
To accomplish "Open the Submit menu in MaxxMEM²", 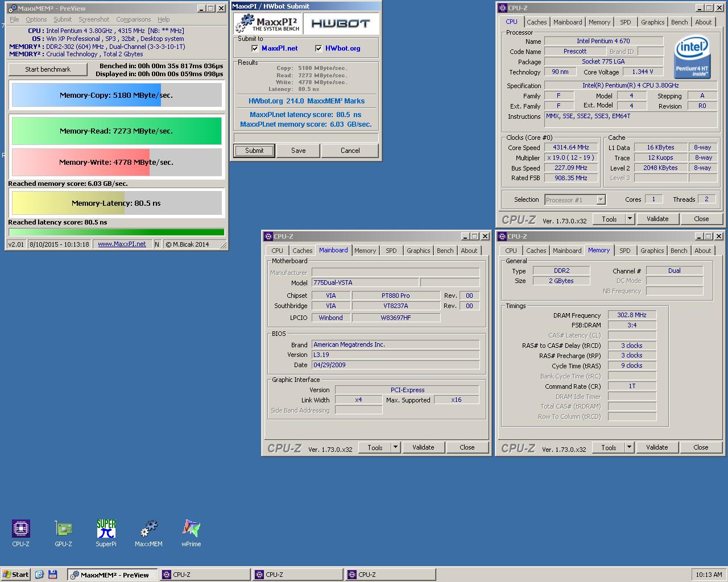I will pyautogui.click(x=63, y=19).
